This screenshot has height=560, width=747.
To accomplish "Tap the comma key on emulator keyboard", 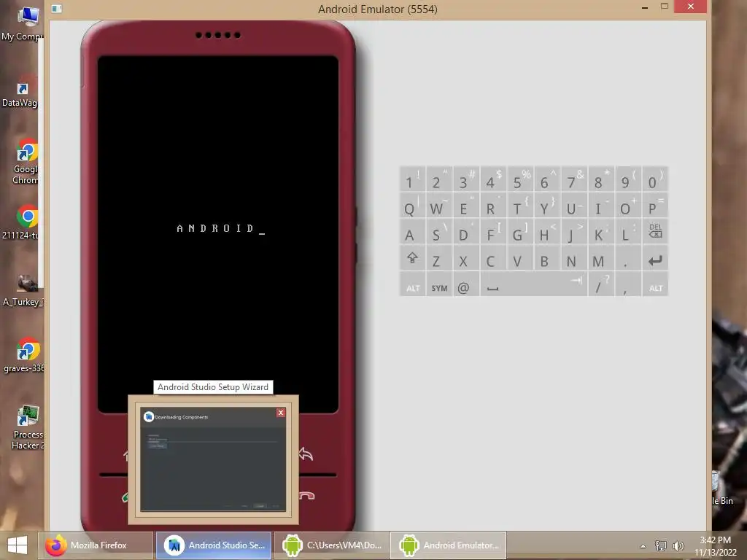I will coord(628,284).
